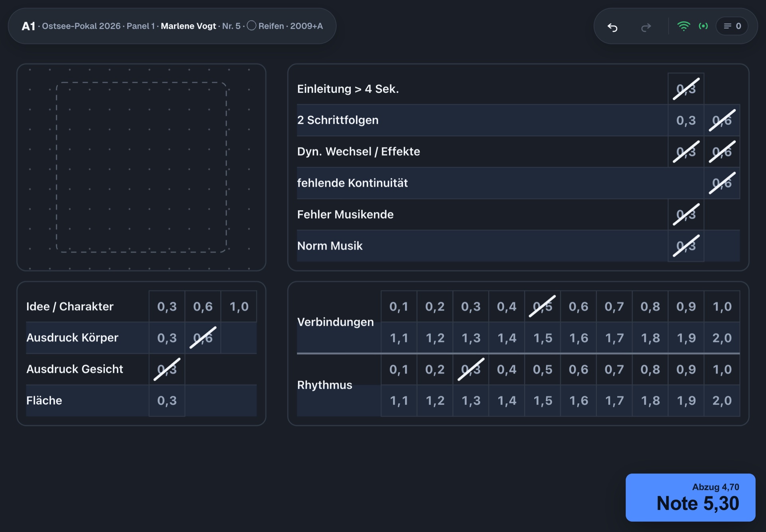766x532 pixels.
Task: Select 0,3 for Ausdruck Körper
Action: pyautogui.click(x=167, y=338)
